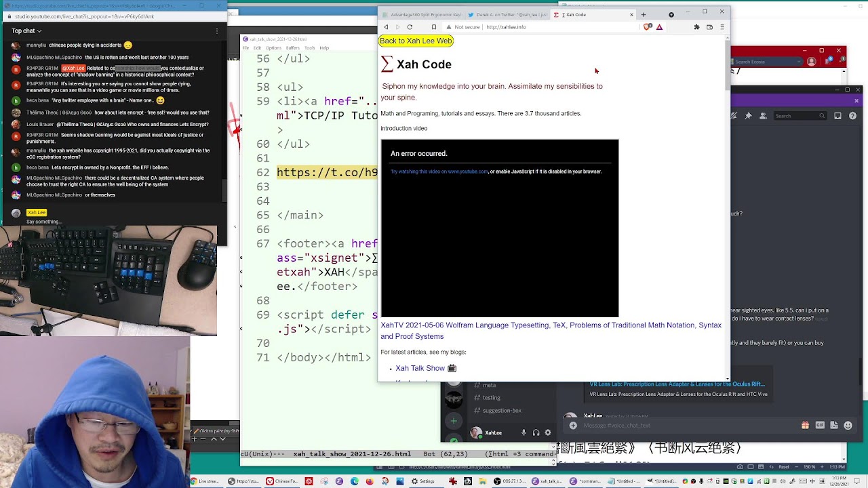This screenshot has width=868, height=488.
Task: Open XahTV 2021-05-06 Wolfram Language link
Action: coord(551,331)
